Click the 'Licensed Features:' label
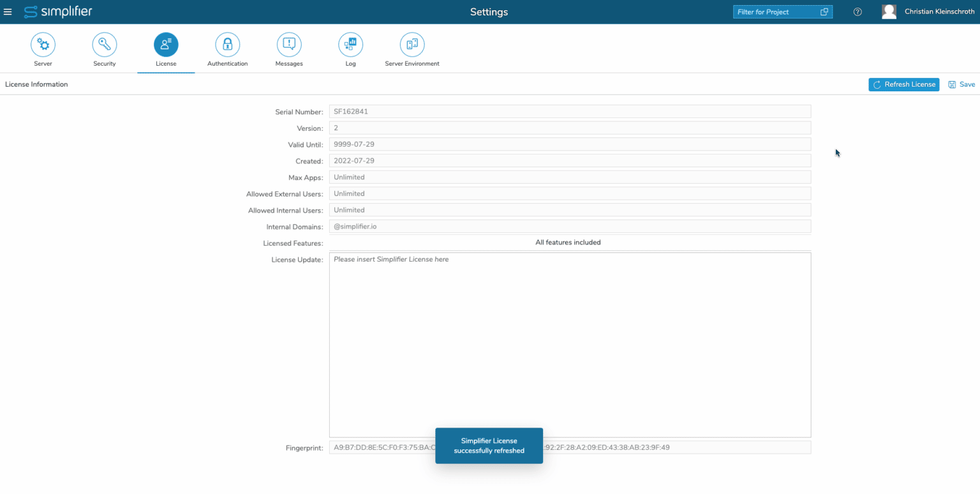The image size is (980, 494). point(293,243)
